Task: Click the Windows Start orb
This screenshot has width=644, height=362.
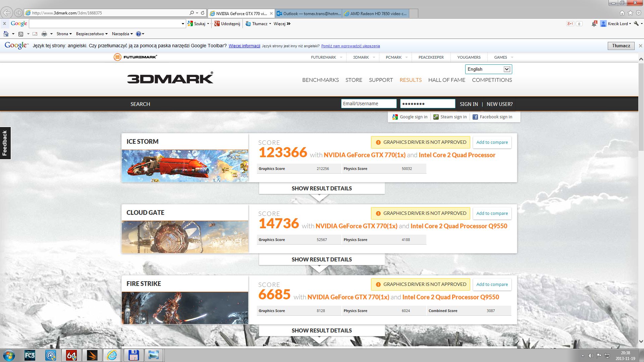Action: (x=9, y=355)
